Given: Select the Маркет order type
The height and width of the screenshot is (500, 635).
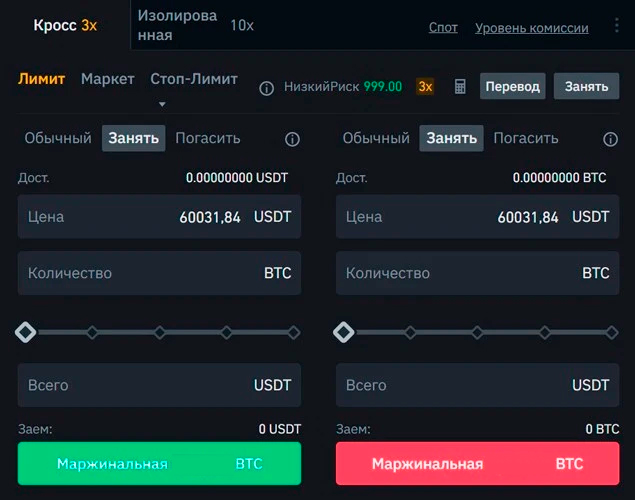Looking at the screenshot, I should click(108, 79).
